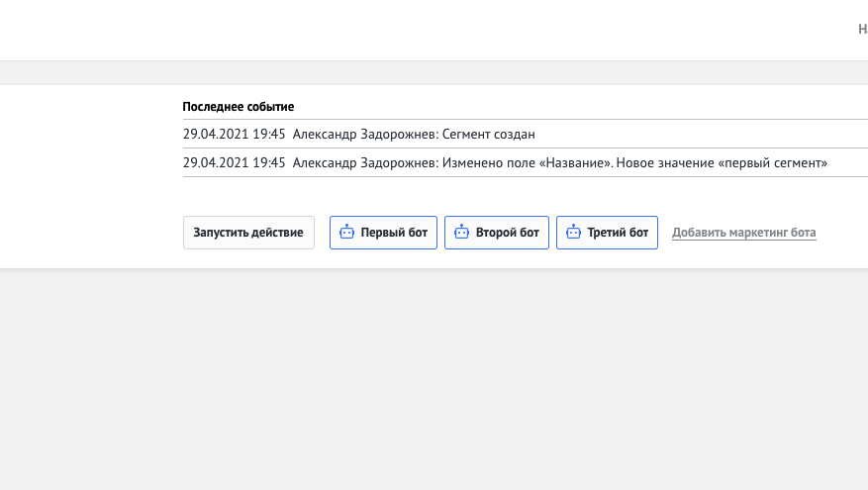Open the cut-off Н item in top bar
The height and width of the screenshot is (490, 868).
862,30
